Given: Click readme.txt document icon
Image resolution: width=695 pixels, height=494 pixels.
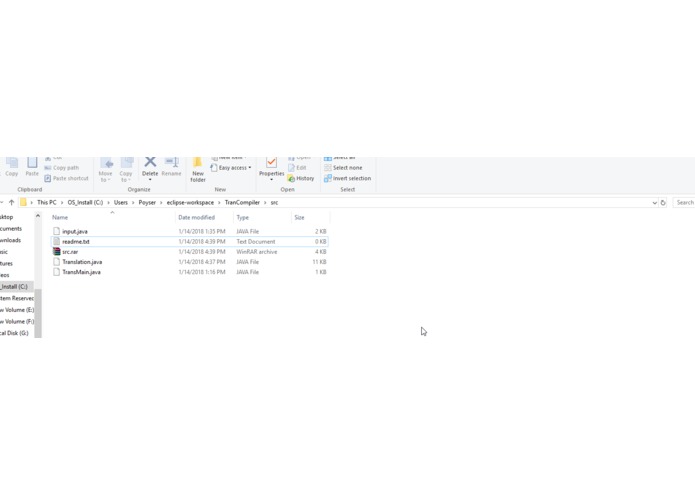Looking at the screenshot, I should (56, 241).
